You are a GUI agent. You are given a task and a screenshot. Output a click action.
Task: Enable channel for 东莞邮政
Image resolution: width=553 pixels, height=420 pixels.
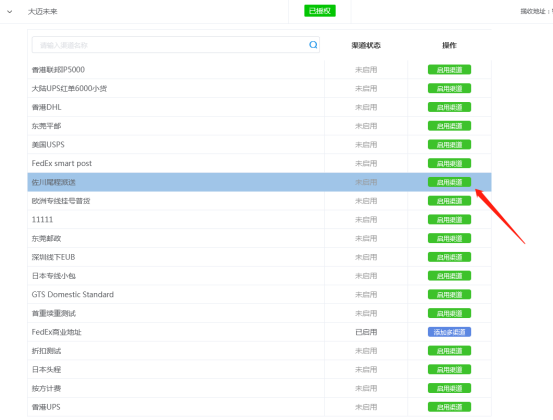449,238
